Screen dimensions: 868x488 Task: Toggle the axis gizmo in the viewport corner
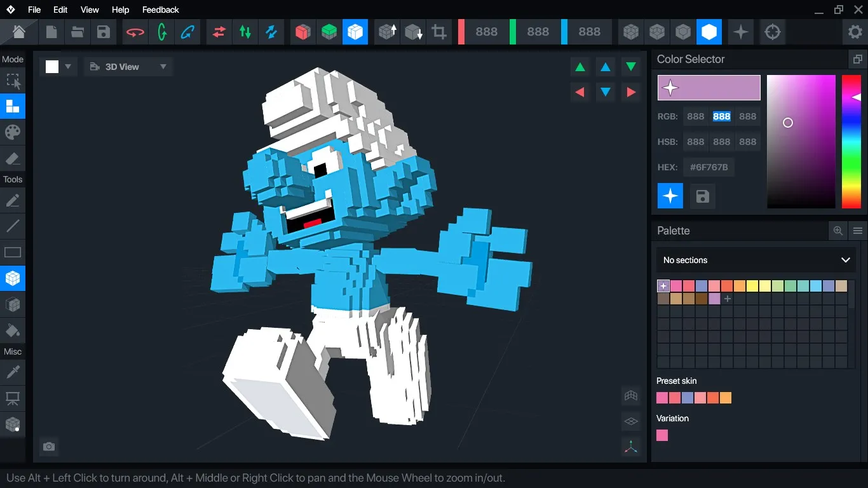[630, 447]
